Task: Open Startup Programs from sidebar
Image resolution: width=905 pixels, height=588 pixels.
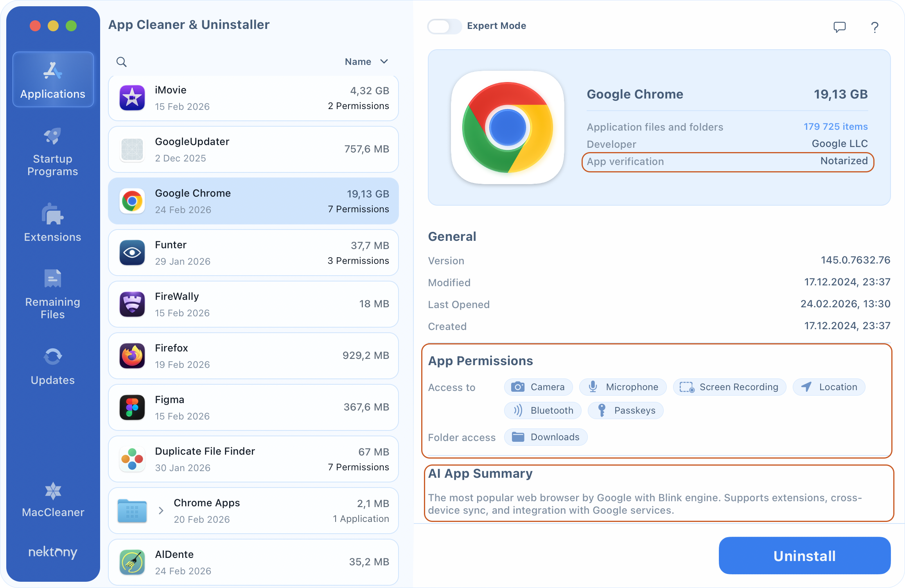Action: (53, 152)
